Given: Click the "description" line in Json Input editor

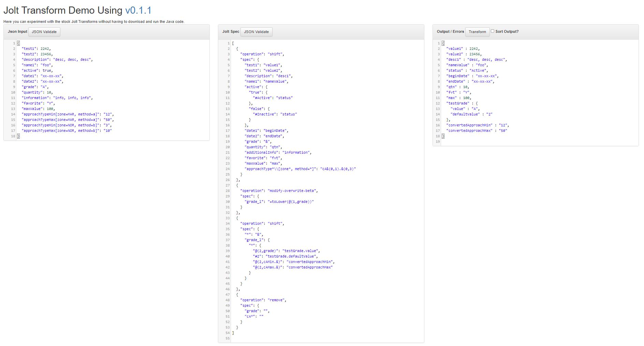Looking at the screenshot, I should click(57, 60).
